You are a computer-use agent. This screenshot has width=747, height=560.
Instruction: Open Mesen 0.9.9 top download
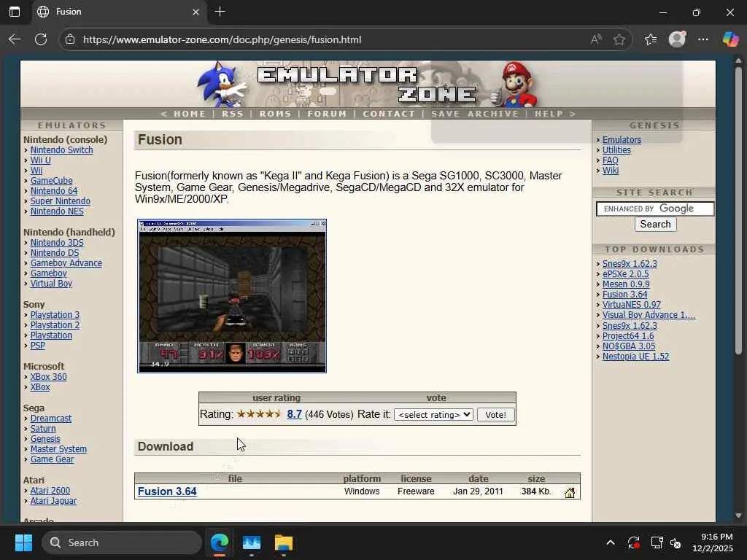coord(626,284)
